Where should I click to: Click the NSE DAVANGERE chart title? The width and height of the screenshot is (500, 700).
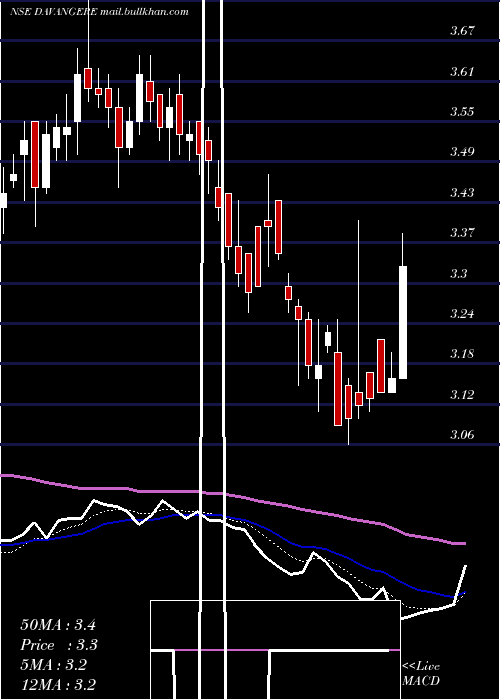click(x=53, y=12)
